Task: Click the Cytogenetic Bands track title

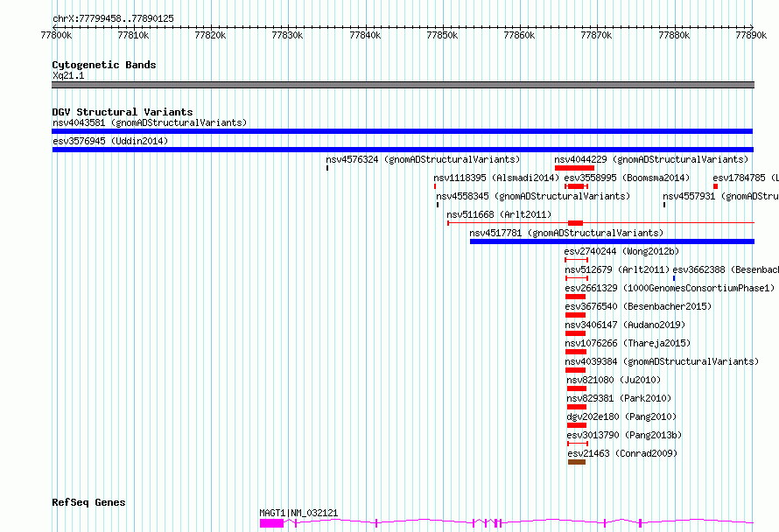Action: click(104, 65)
